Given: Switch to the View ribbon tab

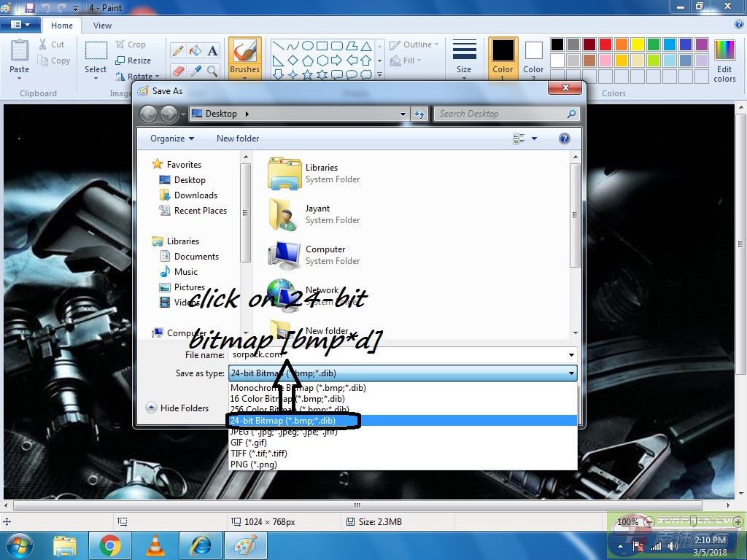Looking at the screenshot, I should 102,26.
